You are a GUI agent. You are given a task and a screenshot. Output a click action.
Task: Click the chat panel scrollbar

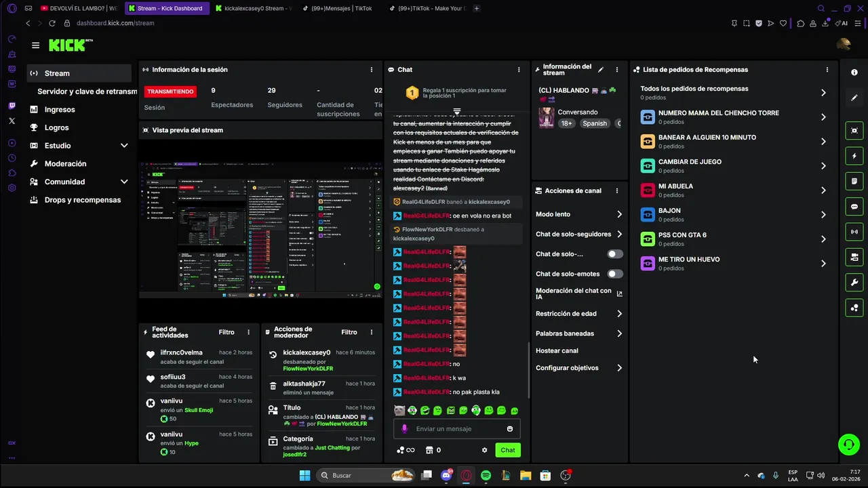coord(529,369)
